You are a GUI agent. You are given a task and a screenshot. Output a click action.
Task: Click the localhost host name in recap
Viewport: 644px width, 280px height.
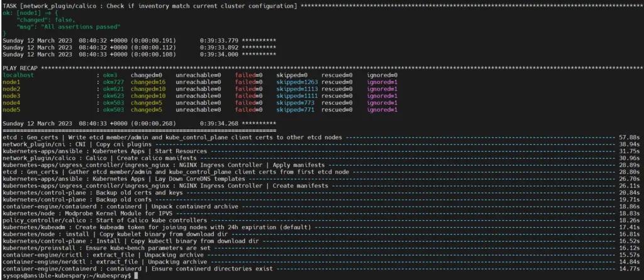[18, 75]
